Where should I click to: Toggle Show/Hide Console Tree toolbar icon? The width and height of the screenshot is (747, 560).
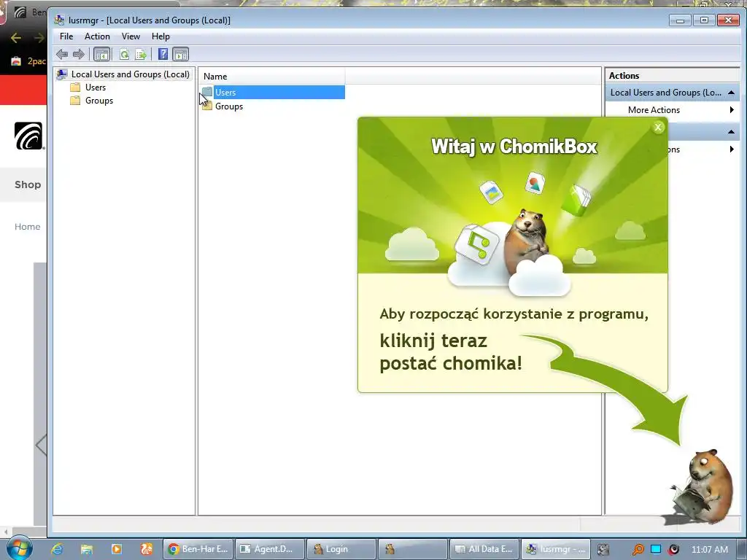(101, 54)
